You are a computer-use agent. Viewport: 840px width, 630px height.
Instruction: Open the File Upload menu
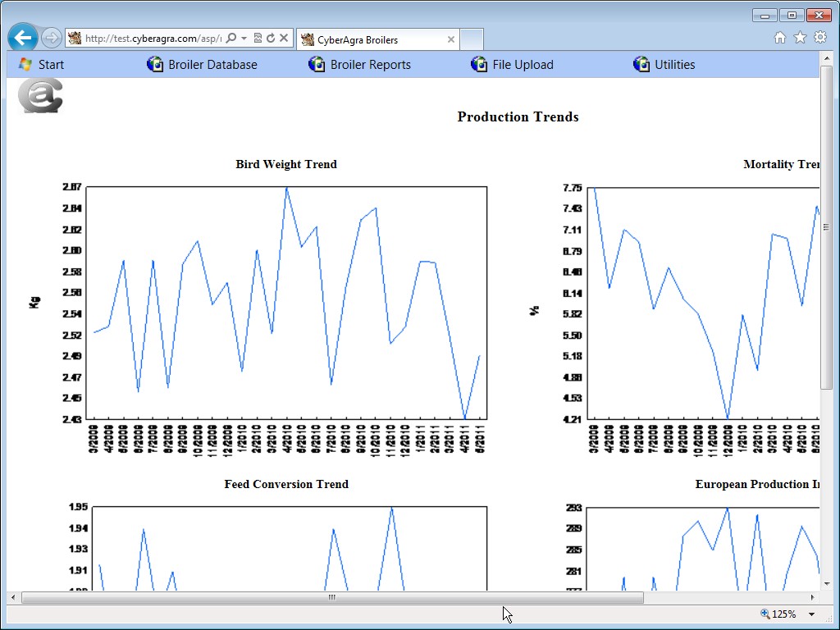tap(512, 65)
